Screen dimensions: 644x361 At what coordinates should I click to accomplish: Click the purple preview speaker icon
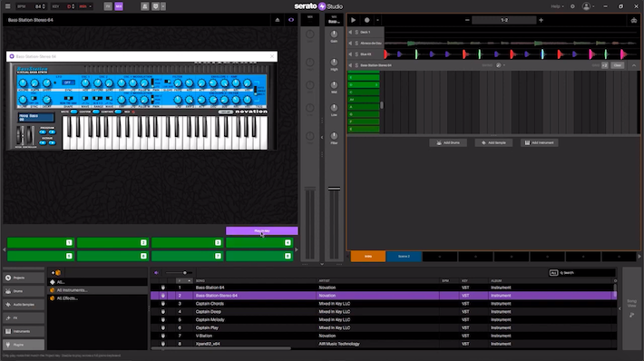(x=156, y=273)
